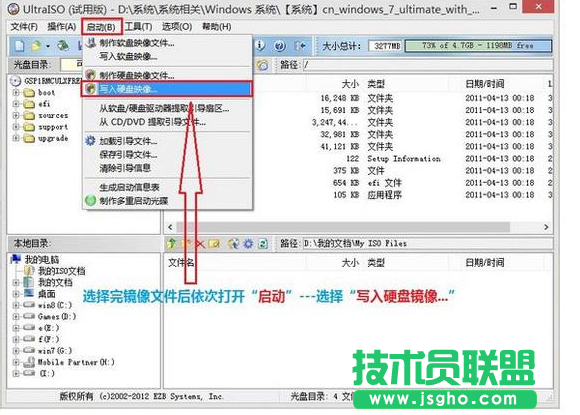Screen dimensions: 580x415
Task: Open the 操作(A) menu
Action: 62,27
